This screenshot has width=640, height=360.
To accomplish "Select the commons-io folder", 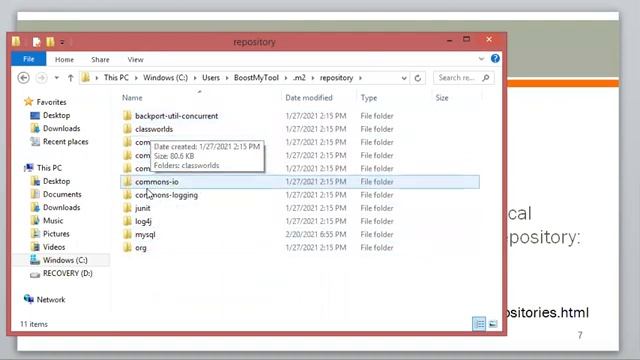I will coord(157,182).
